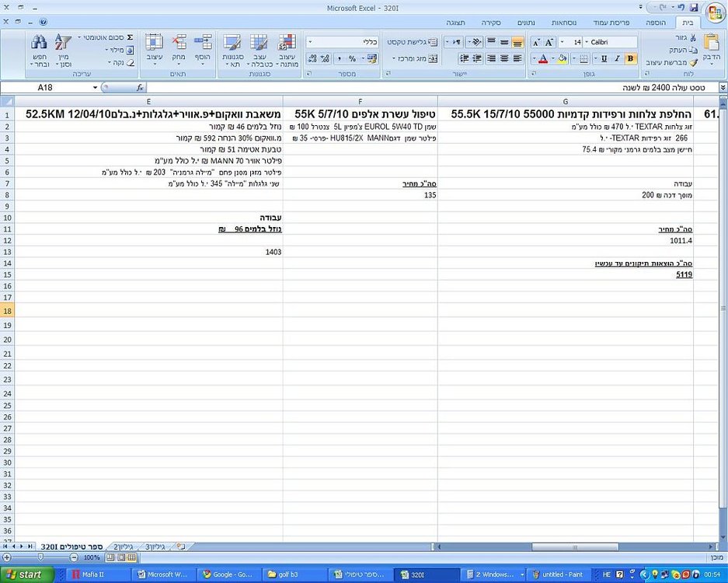
Task: Open the Insert (הוספה) ribbon tab
Action: tap(655, 23)
